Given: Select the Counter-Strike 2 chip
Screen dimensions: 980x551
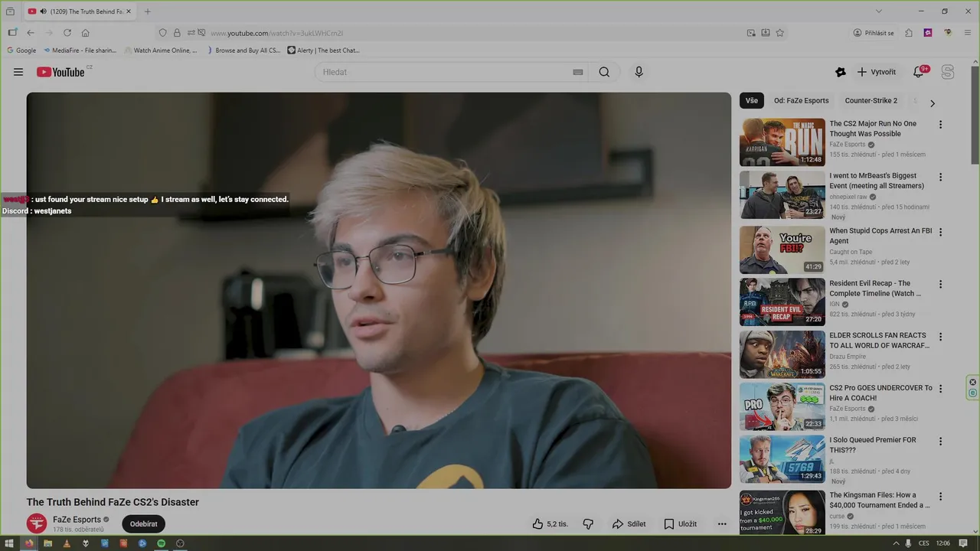Looking at the screenshot, I should (x=871, y=101).
